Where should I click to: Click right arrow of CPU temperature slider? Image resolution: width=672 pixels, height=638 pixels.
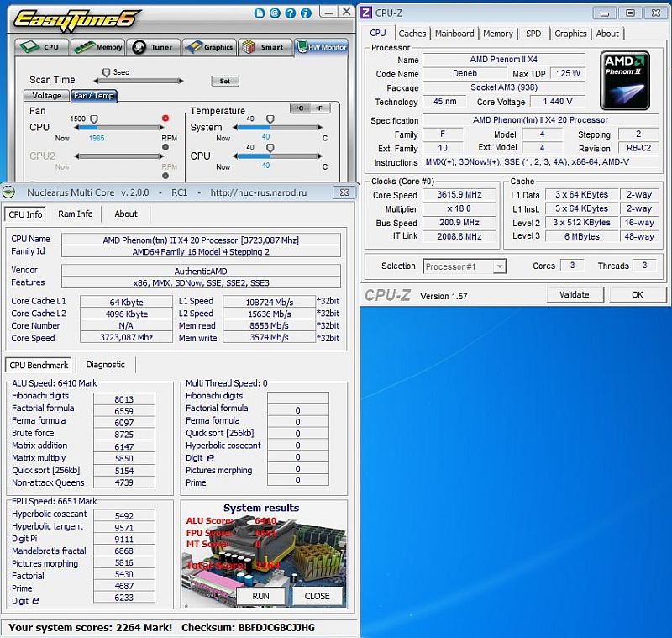(x=320, y=156)
